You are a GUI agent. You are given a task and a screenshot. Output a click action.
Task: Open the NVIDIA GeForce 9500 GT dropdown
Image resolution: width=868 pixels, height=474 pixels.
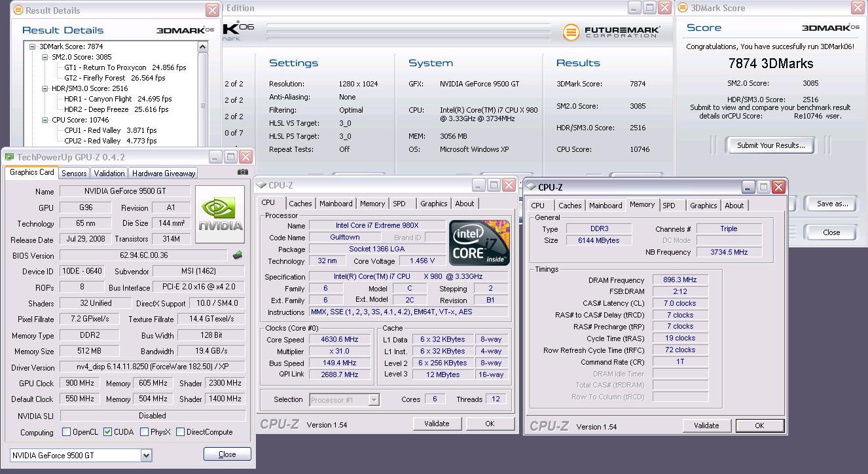pos(146,455)
